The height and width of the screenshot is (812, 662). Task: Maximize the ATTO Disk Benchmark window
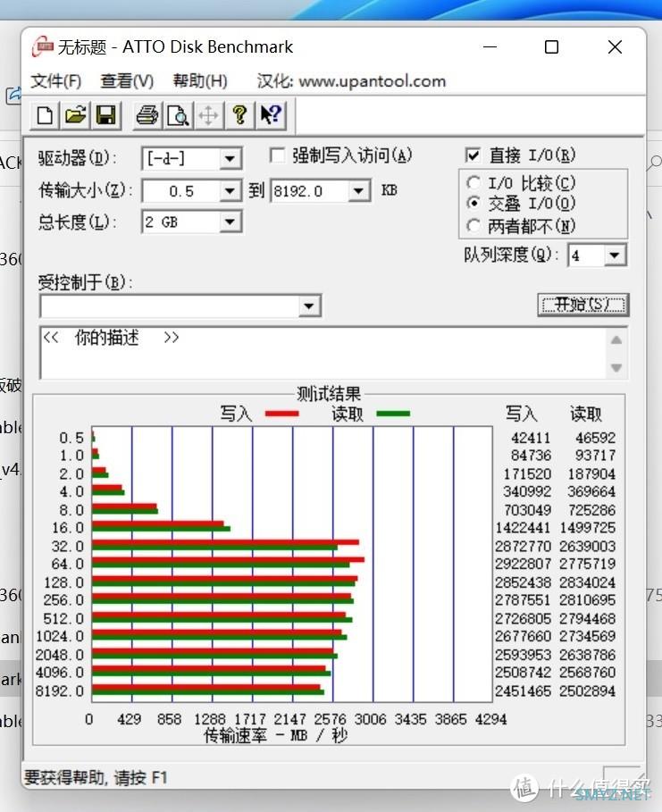pos(552,47)
